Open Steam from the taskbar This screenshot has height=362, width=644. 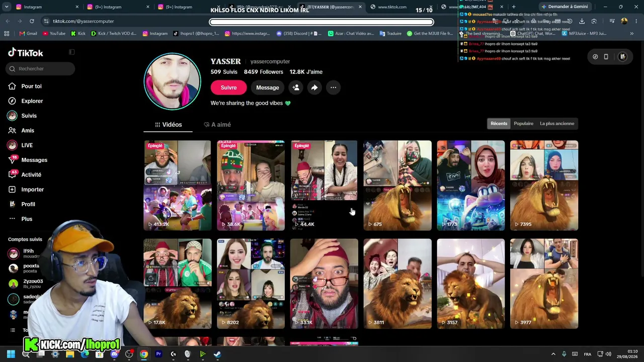pos(217,354)
